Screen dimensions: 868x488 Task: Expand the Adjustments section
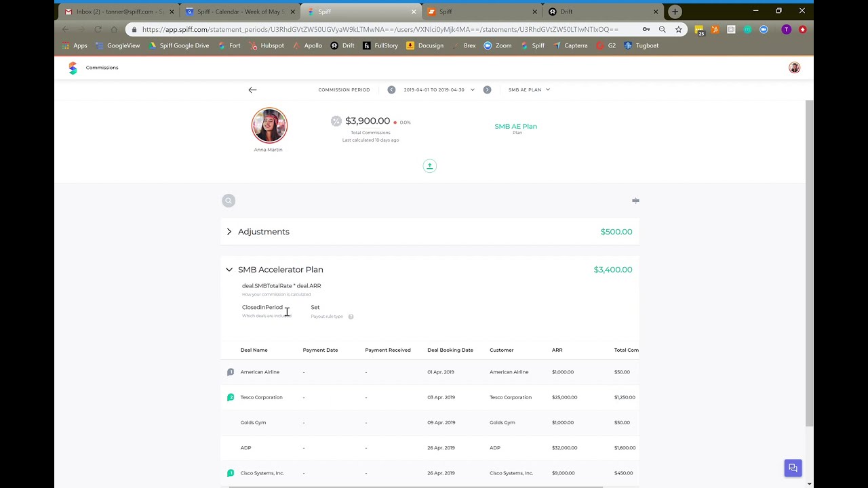229,232
